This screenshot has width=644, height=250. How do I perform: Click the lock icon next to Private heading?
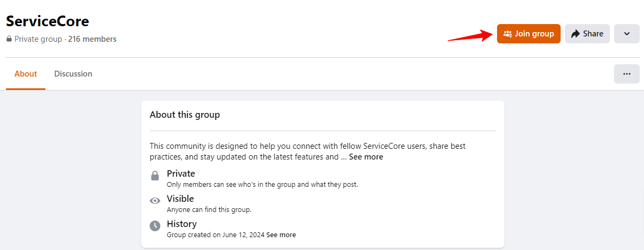click(155, 176)
